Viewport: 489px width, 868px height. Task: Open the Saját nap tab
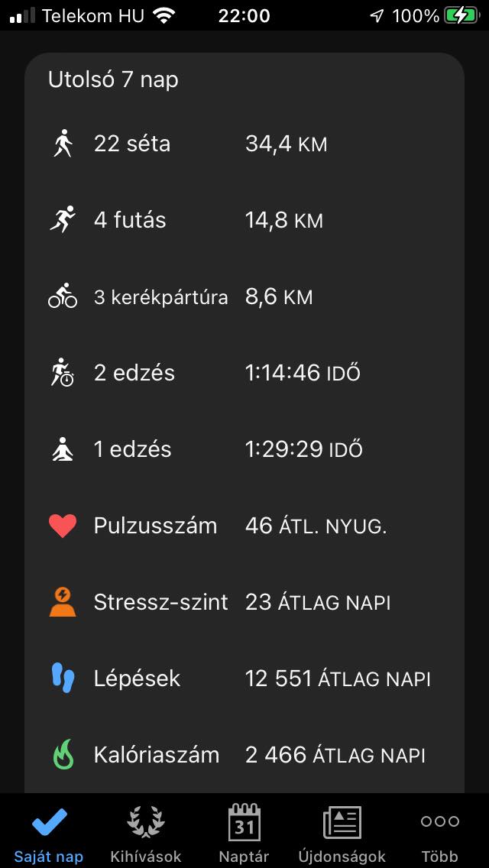click(x=49, y=833)
